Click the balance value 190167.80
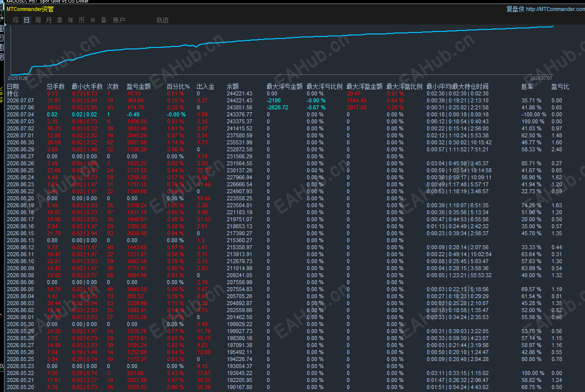This screenshot has height=392, width=585. [239, 387]
